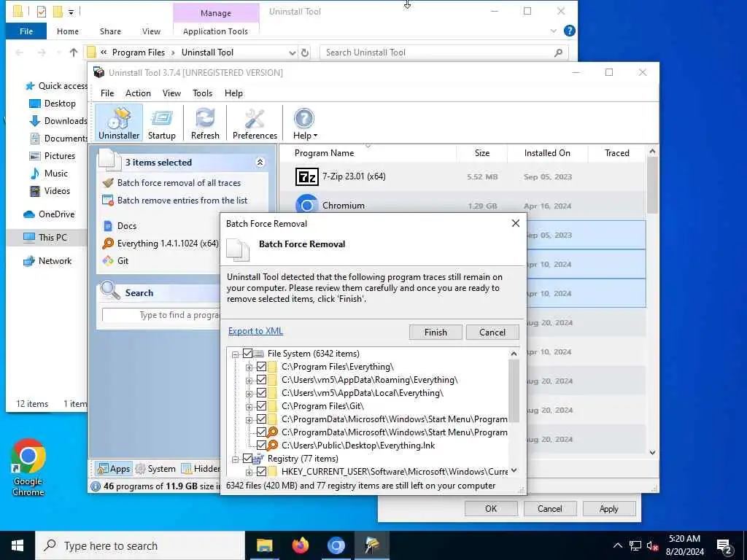
Task: Switch to Uninstall Tool taskbar icon
Action: pyautogui.click(x=371, y=545)
